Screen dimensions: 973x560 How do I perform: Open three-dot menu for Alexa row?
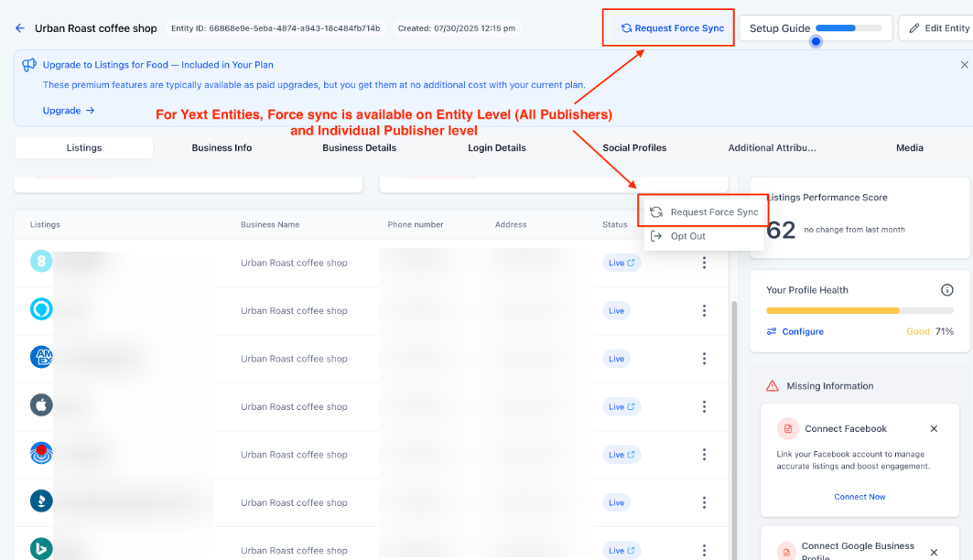pos(704,311)
